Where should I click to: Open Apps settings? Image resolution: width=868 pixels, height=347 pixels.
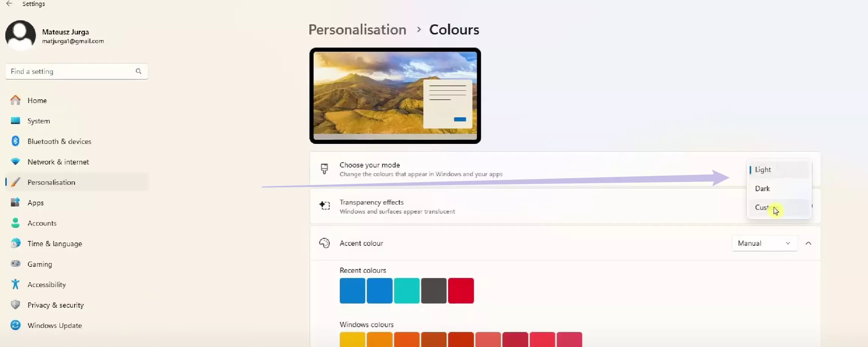77,203
